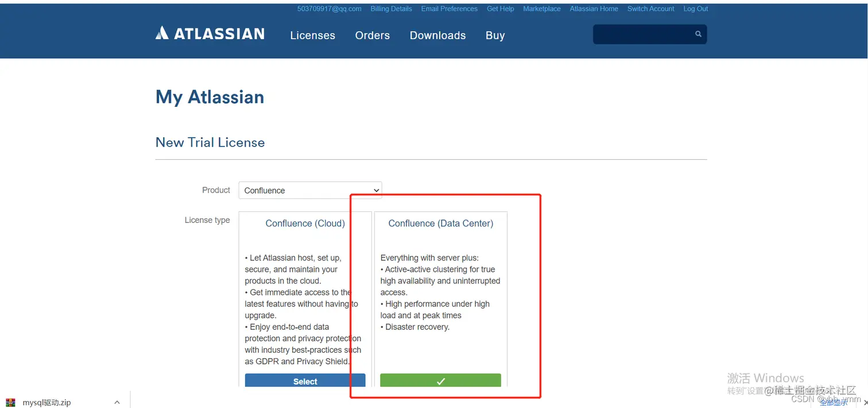Click Switch Account link
Image resolution: width=868 pixels, height=408 pixels.
coord(651,9)
